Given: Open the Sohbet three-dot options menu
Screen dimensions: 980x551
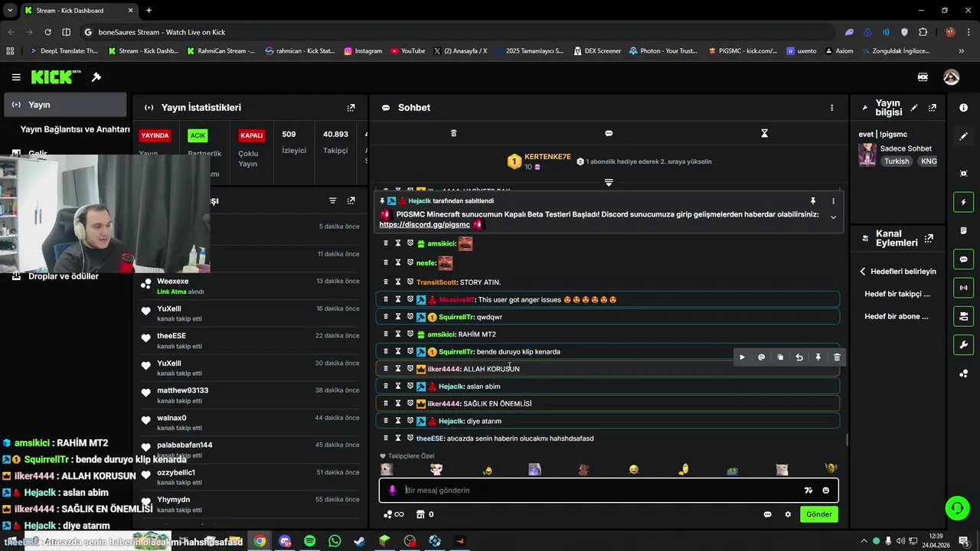Looking at the screenshot, I should (x=831, y=108).
